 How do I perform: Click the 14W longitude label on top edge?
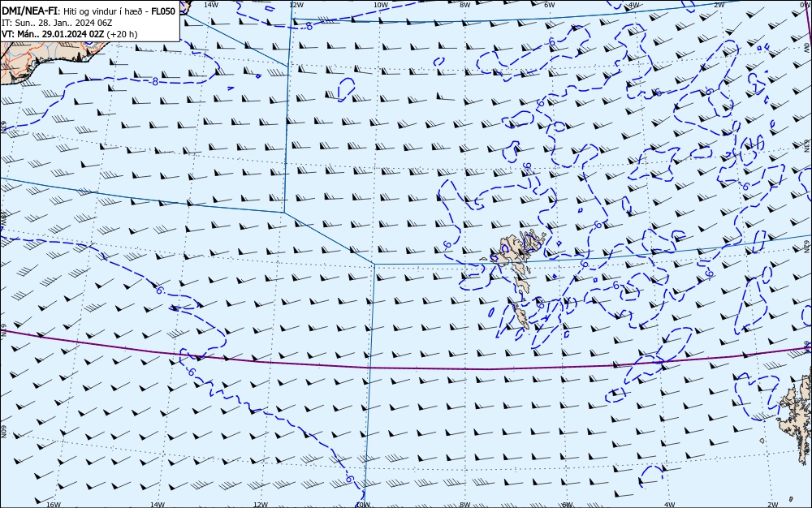(210, 5)
